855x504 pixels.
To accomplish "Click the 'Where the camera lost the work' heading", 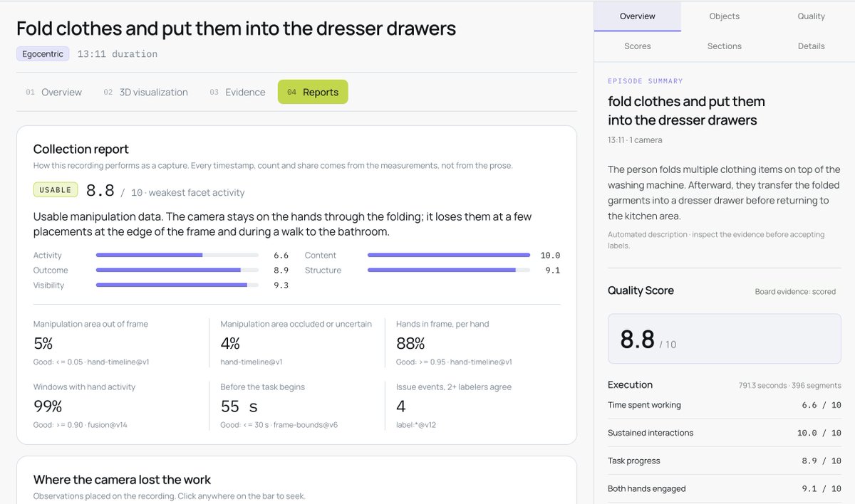I will tap(122, 480).
